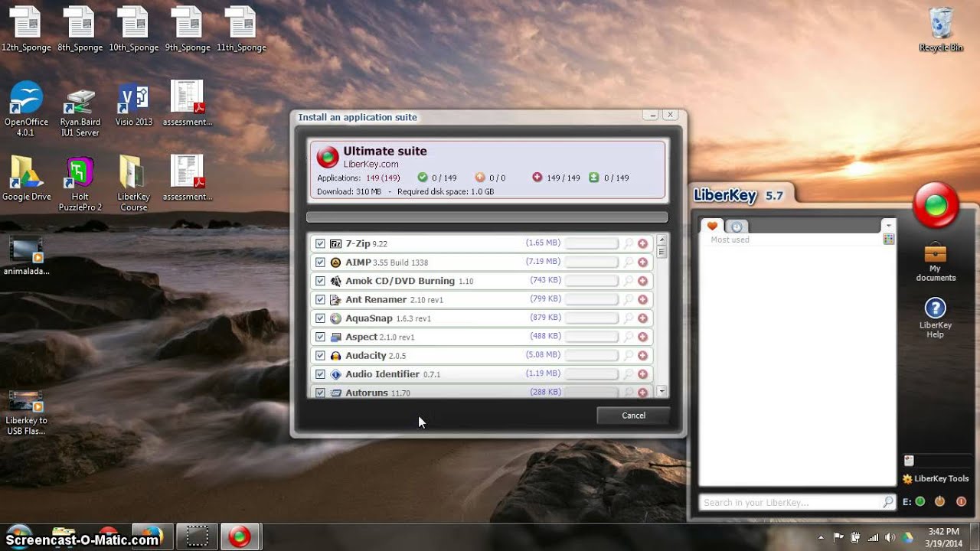Click the AIMP size (7.19 MB)
The width and height of the screenshot is (980, 551).
(543, 262)
